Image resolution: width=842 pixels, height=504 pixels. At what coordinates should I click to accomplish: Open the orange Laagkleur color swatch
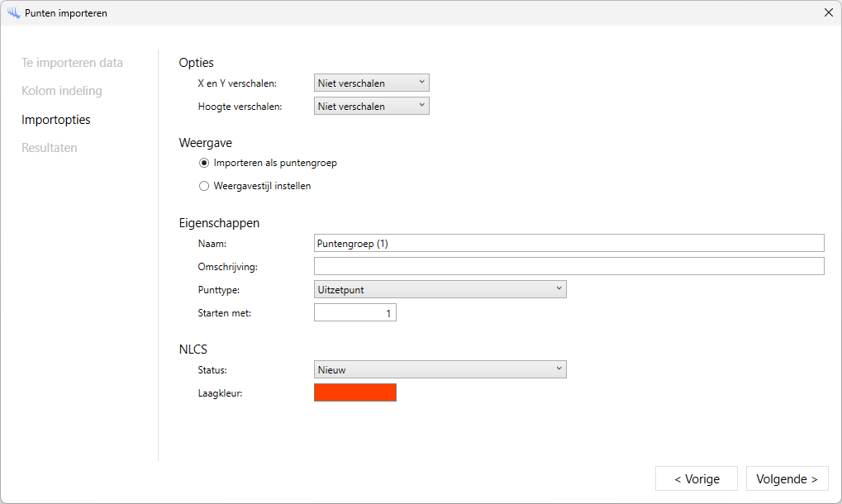click(355, 392)
